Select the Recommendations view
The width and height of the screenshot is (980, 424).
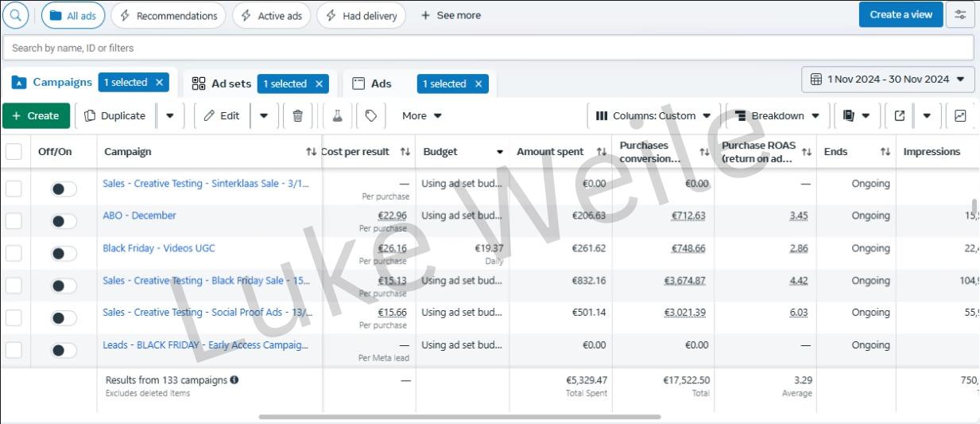click(x=168, y=15)
